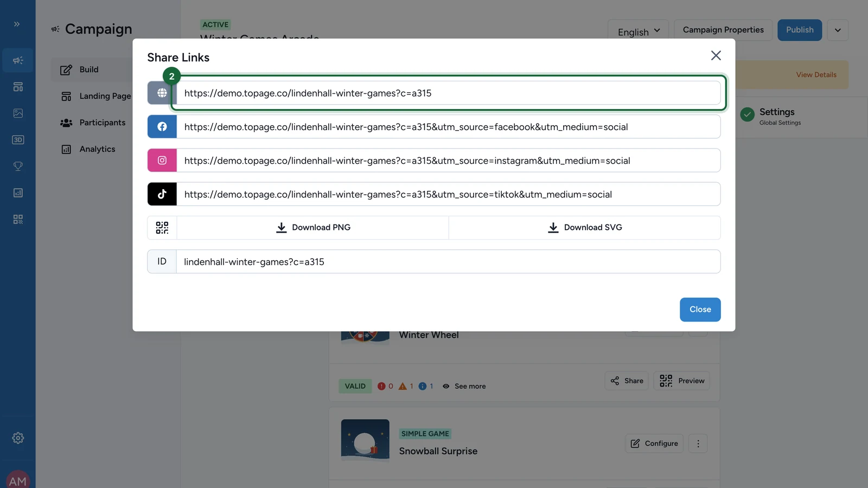Expand the left sidebar with double chevron
Image resolution: width=868 pixels, height=488 pixels.
17,24
